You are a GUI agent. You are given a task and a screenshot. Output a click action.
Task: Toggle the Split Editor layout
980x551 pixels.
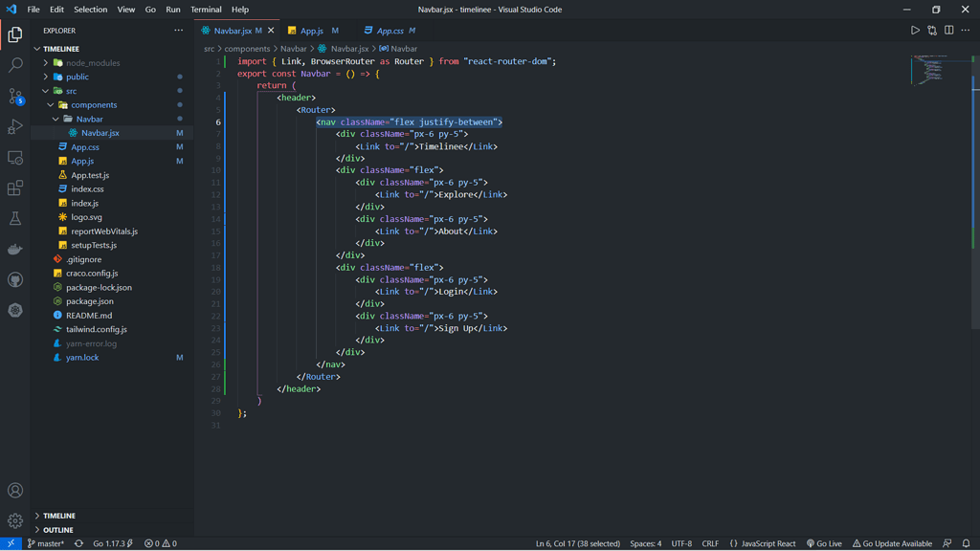pos(947,30)
